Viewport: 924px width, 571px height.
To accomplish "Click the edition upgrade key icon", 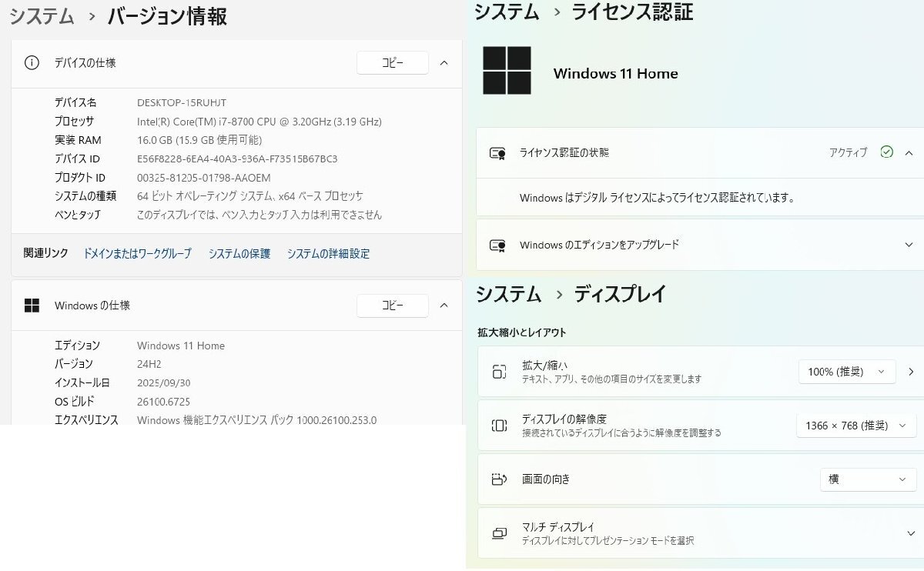I will click(x=497, y=245).
